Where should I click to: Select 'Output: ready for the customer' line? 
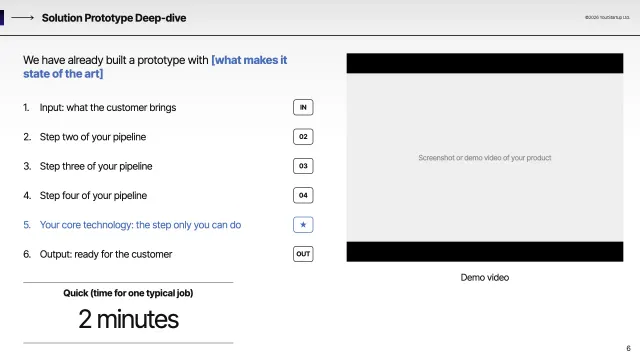pyautogui.click(x=106, y=254)
